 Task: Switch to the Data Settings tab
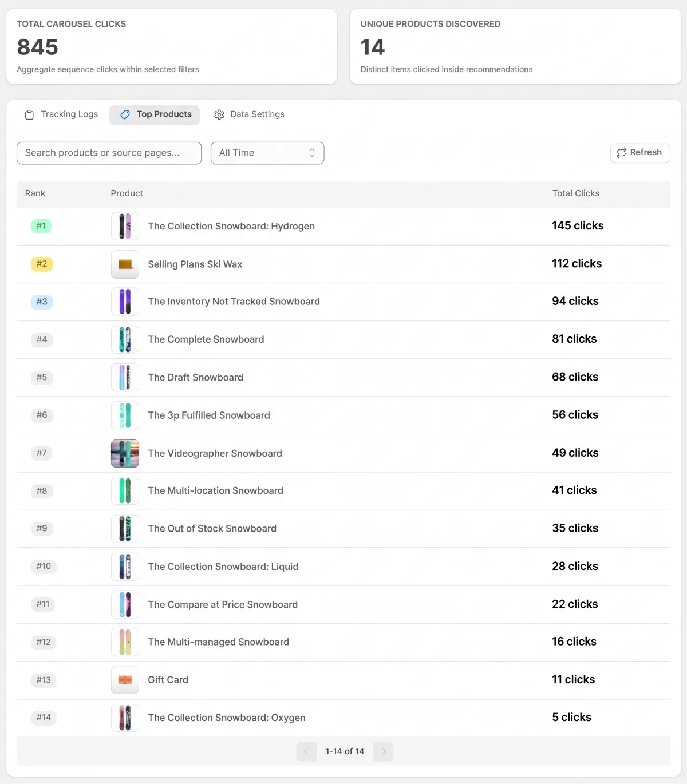(249, 114)
